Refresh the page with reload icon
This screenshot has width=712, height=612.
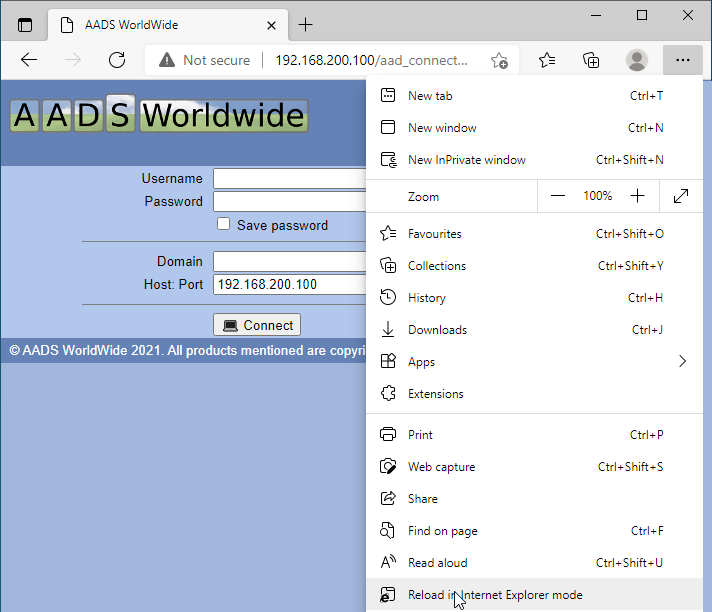click(x=117, y=60)
